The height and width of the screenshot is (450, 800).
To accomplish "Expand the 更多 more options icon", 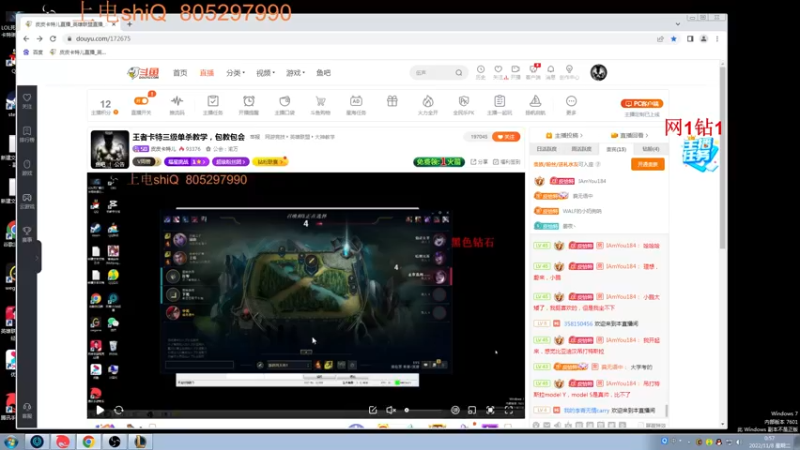I will [571, 105].
